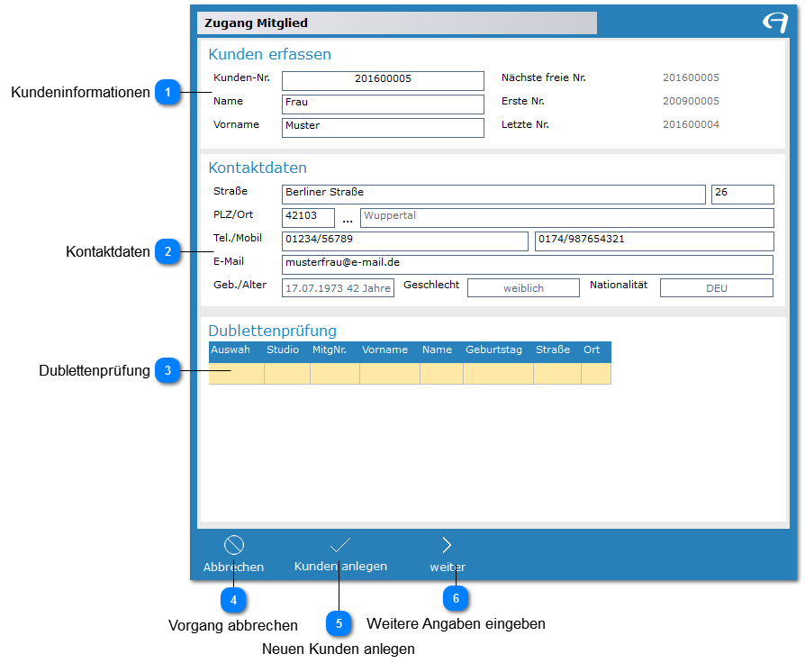805x672 pixels.
Task: Open PLZ lookup via the three dots
Action: point(348,221)
